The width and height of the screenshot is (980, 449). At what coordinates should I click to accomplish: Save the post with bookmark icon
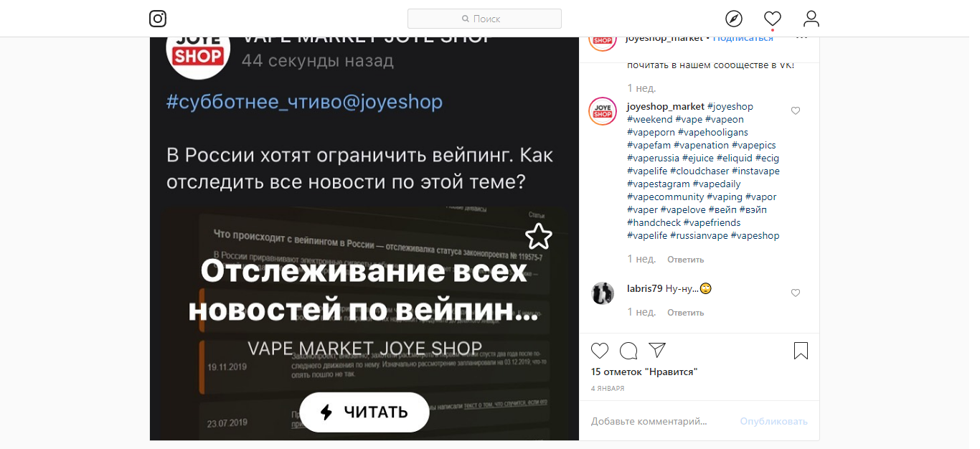tap(801, 351)
